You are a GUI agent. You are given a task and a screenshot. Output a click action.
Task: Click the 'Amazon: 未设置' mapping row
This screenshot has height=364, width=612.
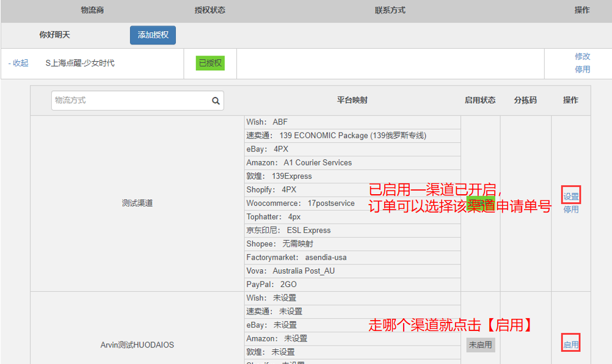click(352, 338)
